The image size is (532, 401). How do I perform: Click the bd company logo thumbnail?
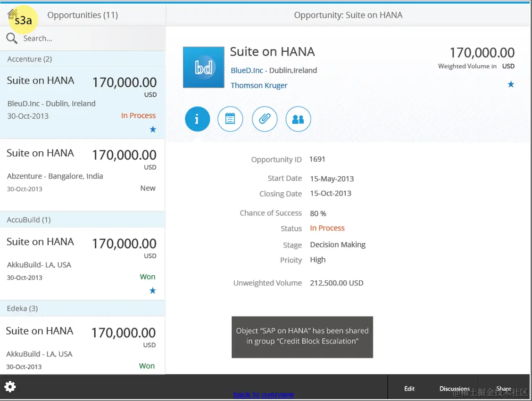pyautogui.click(x=204, y=67)
